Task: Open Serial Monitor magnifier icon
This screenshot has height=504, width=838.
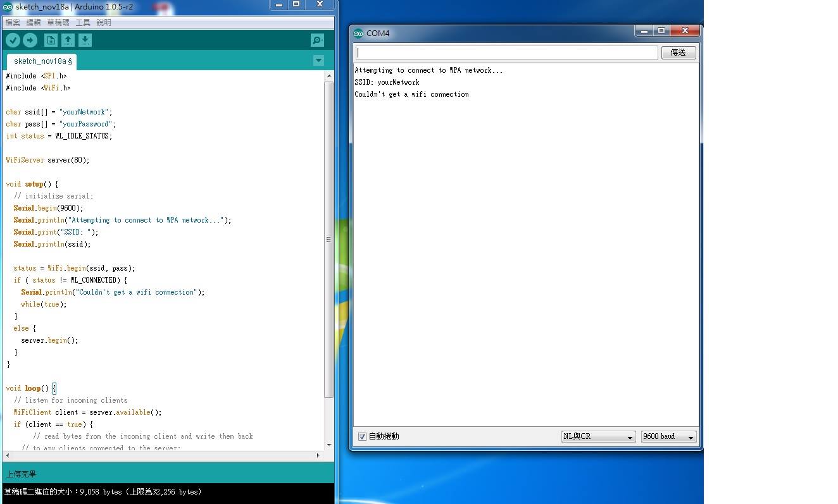Action: [317, 40]
